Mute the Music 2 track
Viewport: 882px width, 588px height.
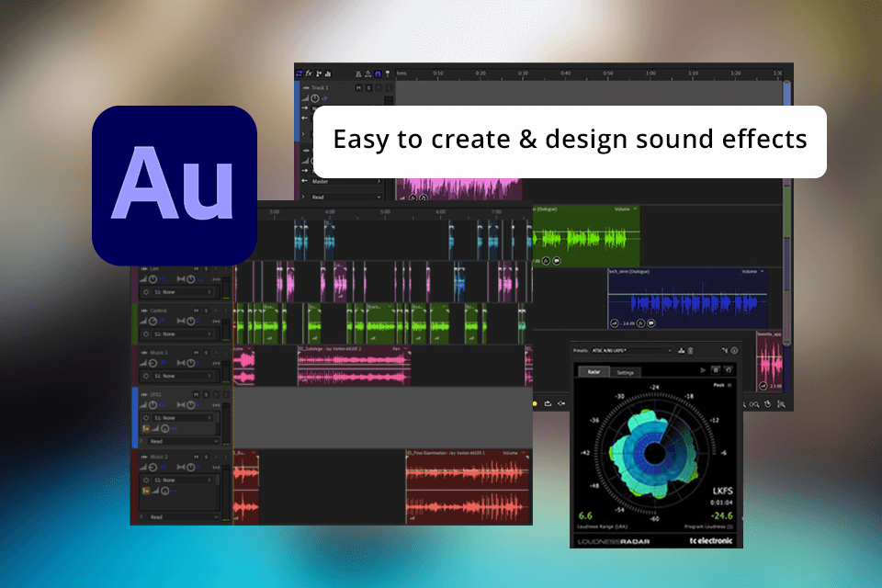pos(196,457)
